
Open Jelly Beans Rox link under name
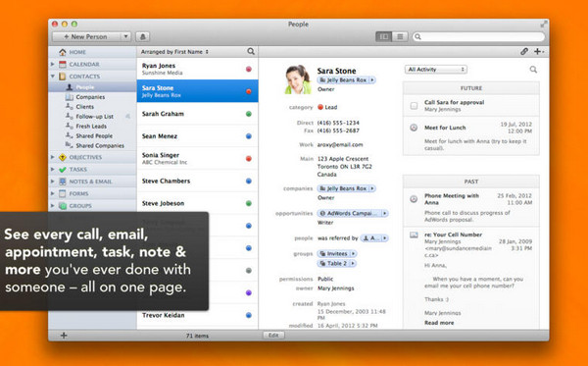(x=347, y=79)
